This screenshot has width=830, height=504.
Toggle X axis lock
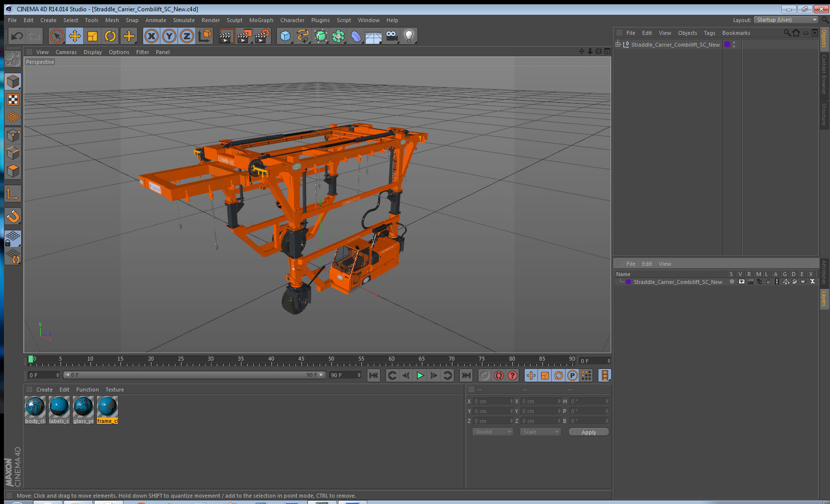coord(151,36)
